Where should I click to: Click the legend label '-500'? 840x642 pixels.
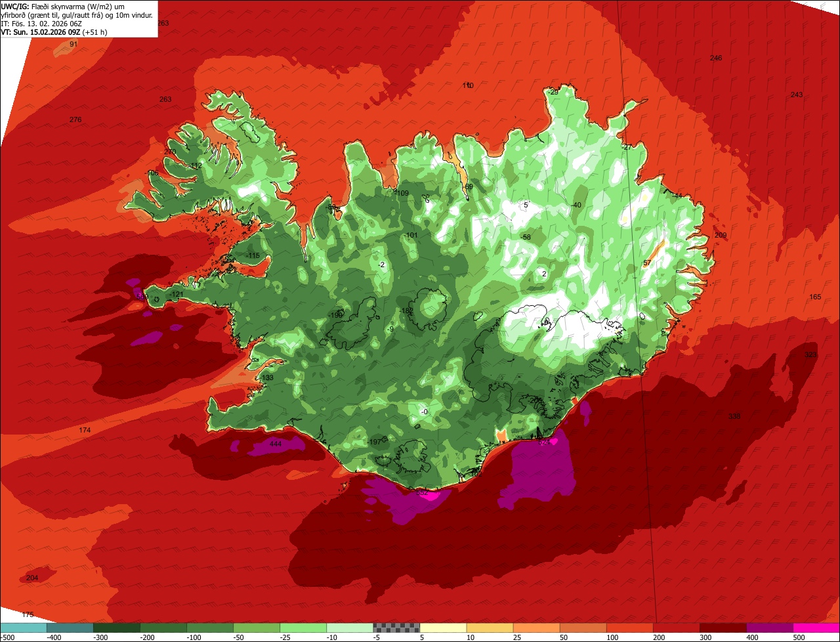pyautogui.click(x=8, y=637)
